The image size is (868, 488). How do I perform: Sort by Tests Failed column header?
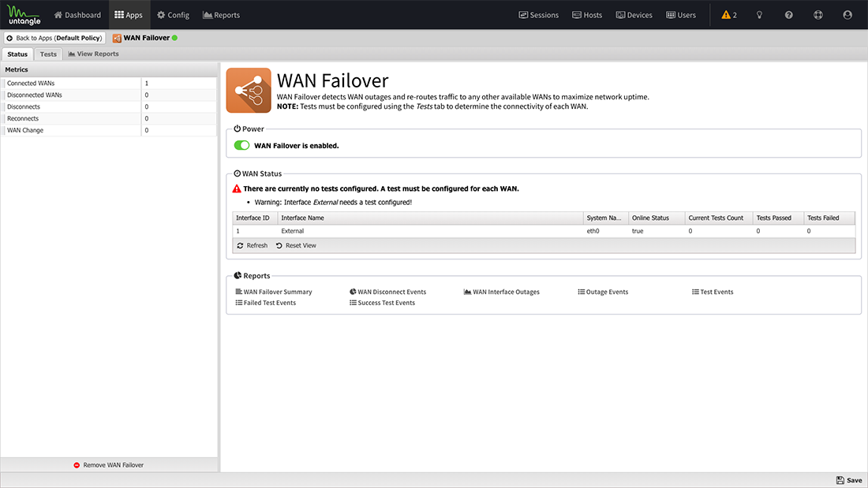pos(829,218)
